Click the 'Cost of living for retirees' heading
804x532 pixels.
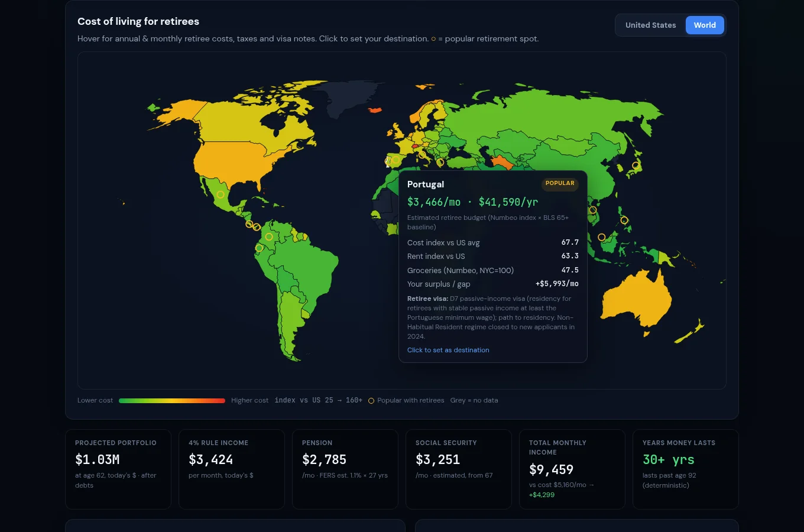[138, 21]
